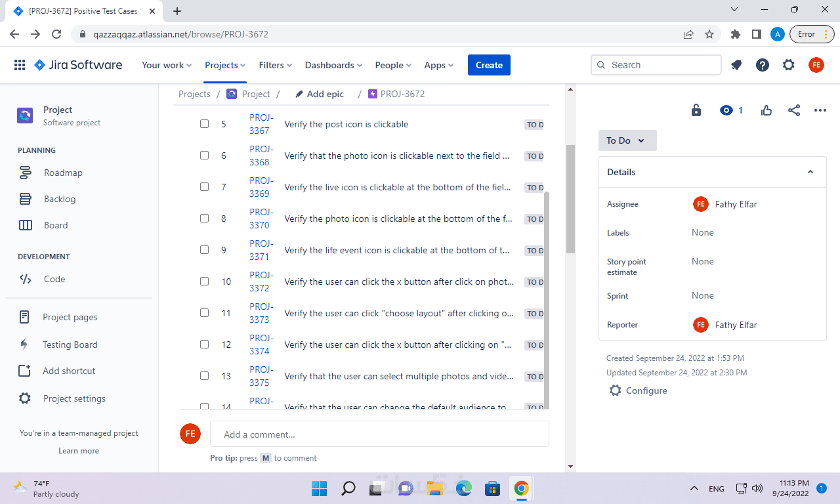Collapse the Details panel chevron
840x504 pixels.
pyautogui.click(x=810, y=172)
